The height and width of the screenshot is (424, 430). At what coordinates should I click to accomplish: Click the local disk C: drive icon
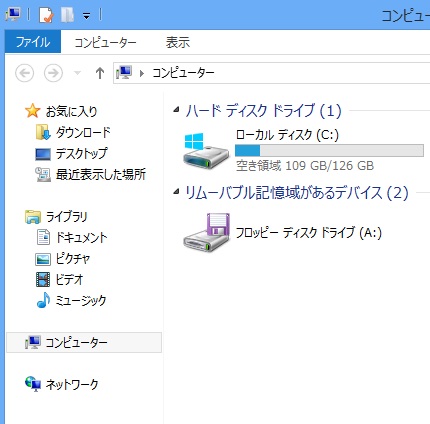pos(206,151)
